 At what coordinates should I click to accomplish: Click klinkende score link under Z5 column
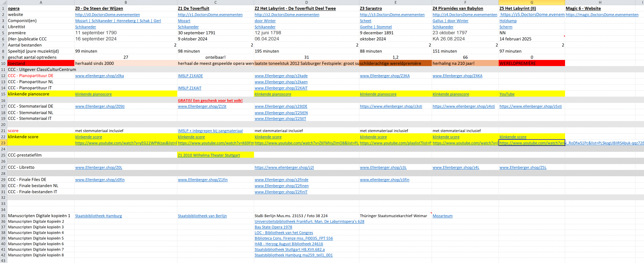(513, 137)
